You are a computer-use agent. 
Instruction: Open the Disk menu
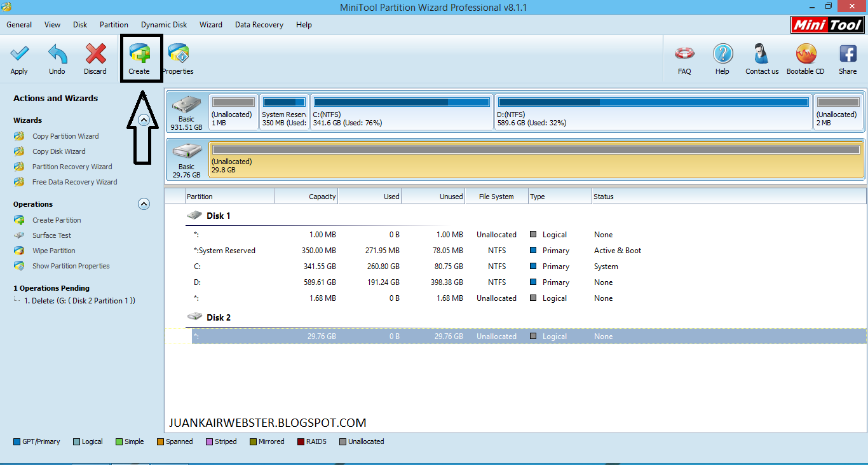[80, 25]
